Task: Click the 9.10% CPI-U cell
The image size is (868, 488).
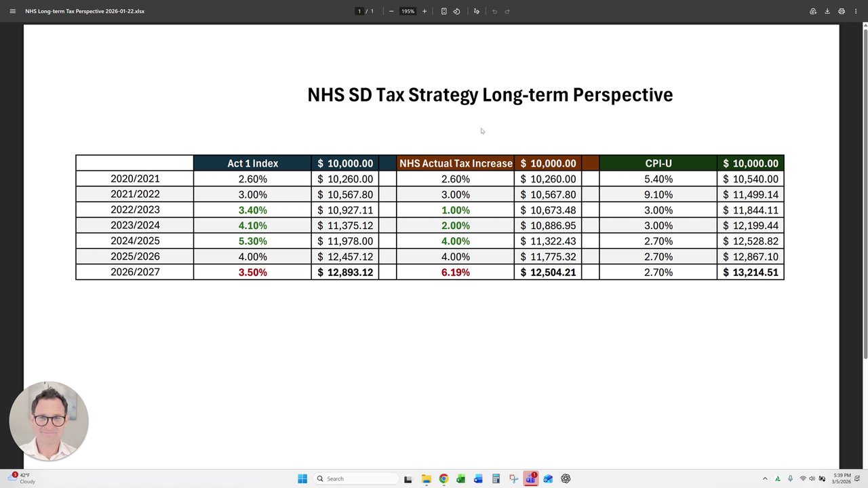Action: click(x=658, y=195)
